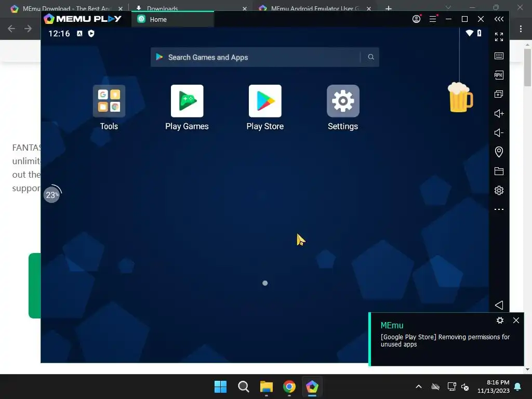Open Chrome three-dot menu
The height and width of the screenshot is (399, 532).
point(521,29)
